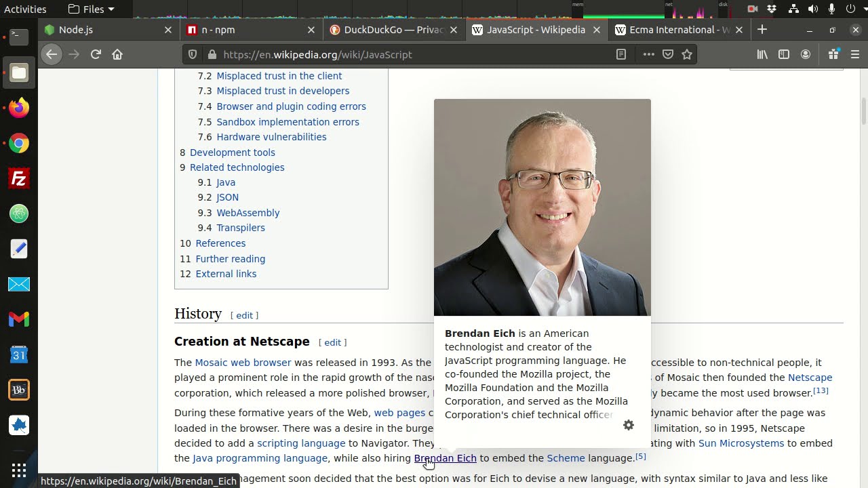The height and width of the screenshot is (488, 868).
Task: Open FileZilla from dock
Action: click(19, 178)
